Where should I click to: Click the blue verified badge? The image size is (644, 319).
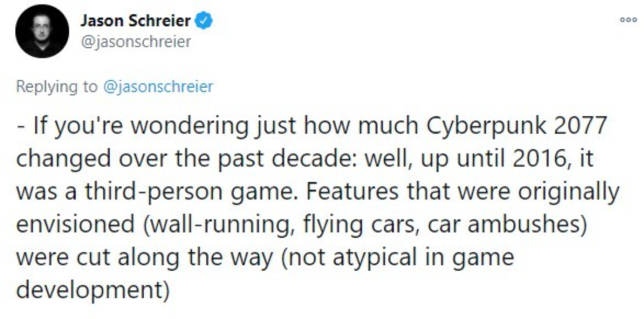(205, 21)
